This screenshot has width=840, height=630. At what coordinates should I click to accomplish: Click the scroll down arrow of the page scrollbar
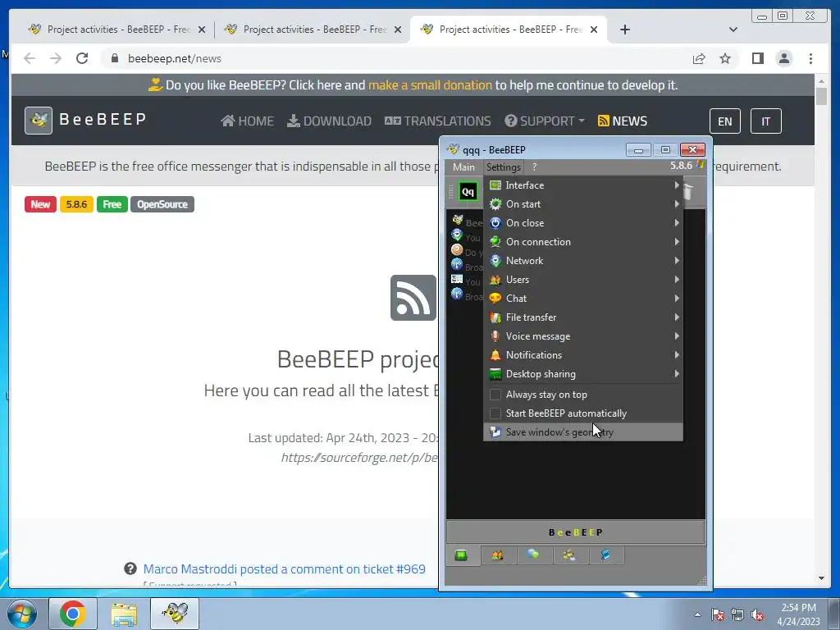(x=821, y=578)
